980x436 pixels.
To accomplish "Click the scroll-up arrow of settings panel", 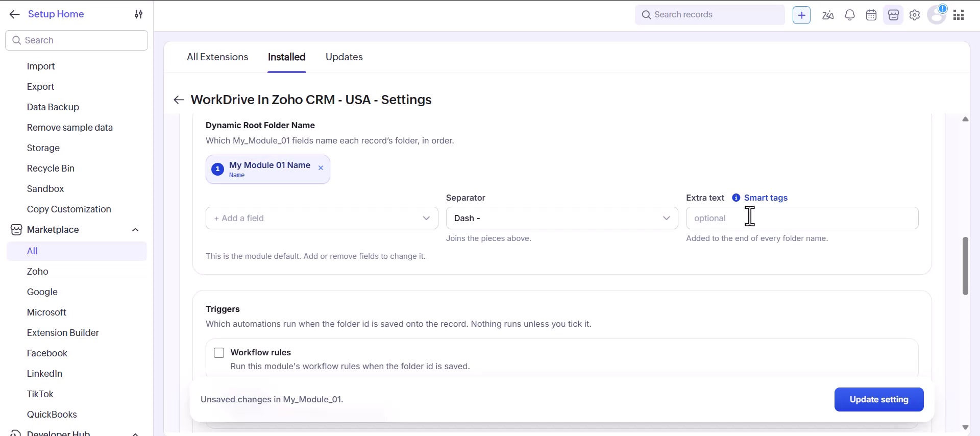I will coord(965,119).
